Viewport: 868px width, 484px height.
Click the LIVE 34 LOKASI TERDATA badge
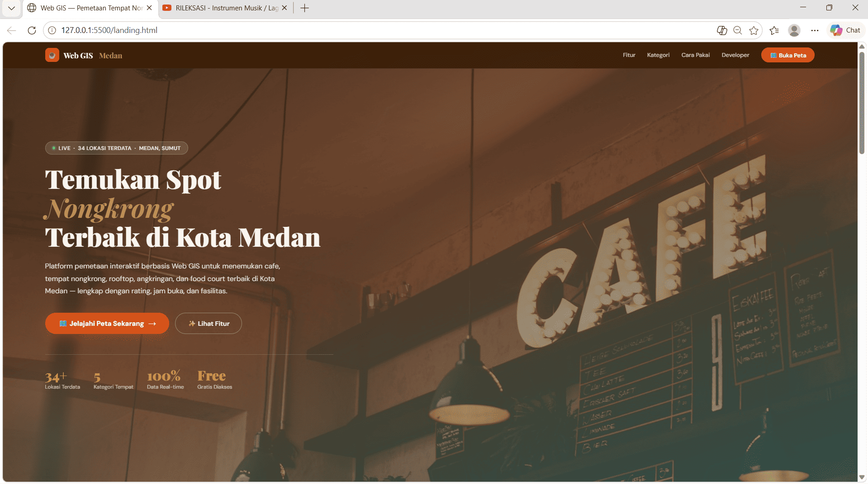click(117, 148)
